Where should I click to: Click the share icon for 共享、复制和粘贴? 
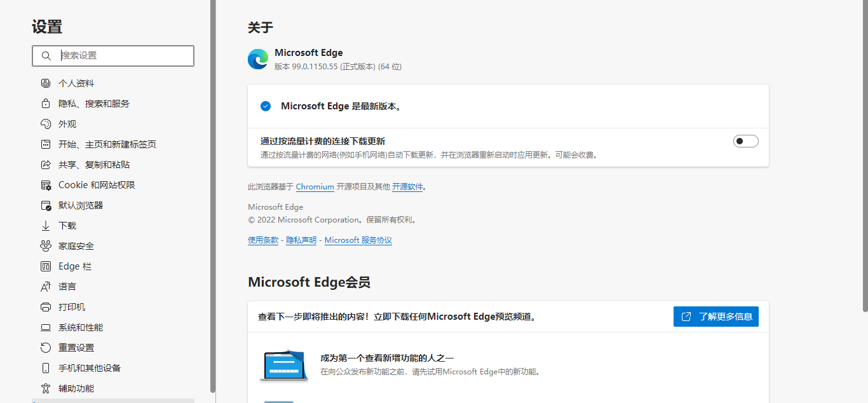(x=46, y=165)
